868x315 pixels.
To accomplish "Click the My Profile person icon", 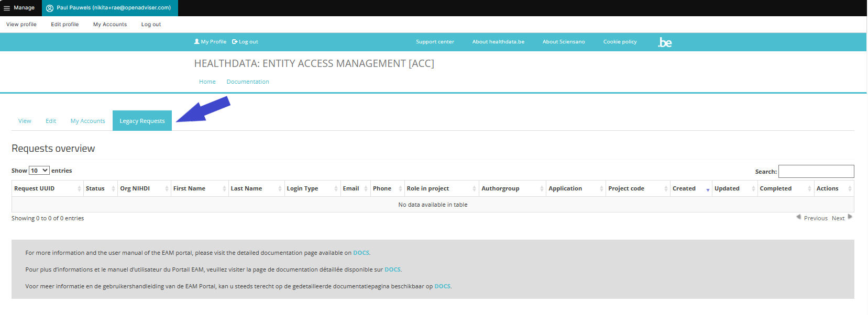I will (x=196, y=41).
